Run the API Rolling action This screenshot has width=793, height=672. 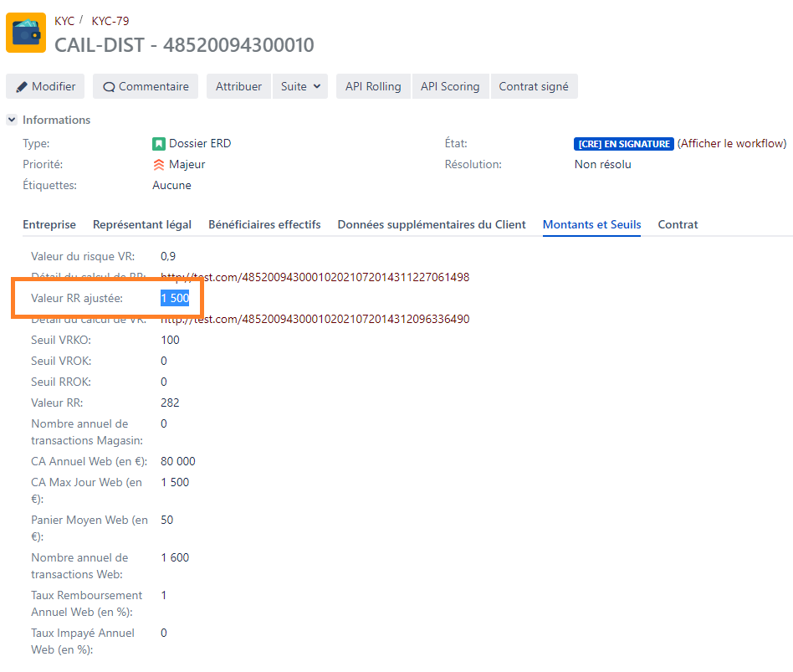coord(373,86)
